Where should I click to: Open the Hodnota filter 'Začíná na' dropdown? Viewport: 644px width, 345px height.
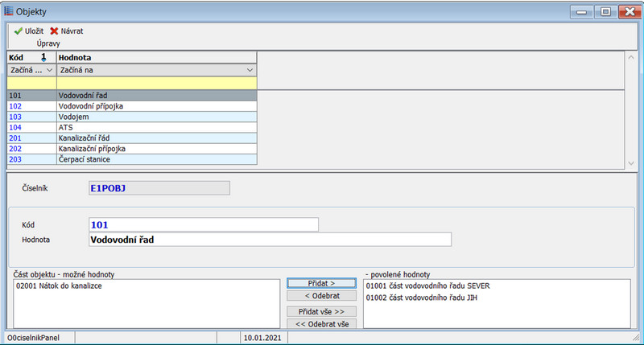pyautogui.click(x=249, y=71)
